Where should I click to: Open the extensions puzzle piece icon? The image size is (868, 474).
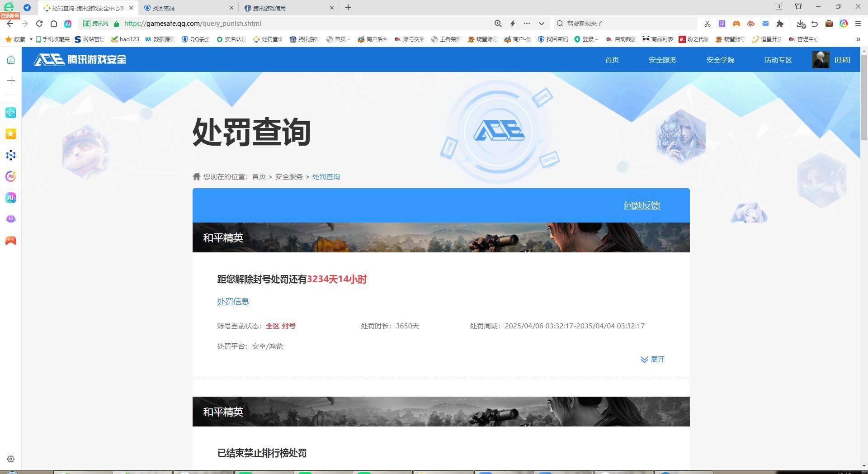tap(780, 24)
